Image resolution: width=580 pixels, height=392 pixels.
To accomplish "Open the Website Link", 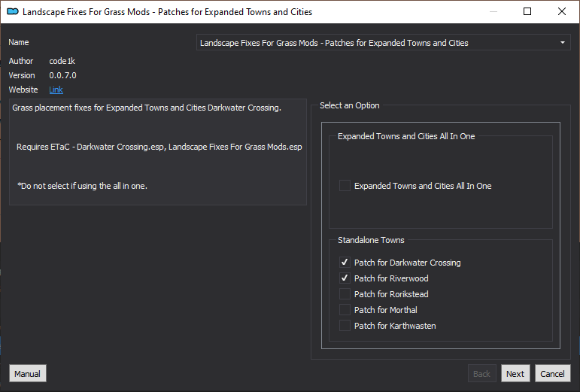I will click(56, 90).
